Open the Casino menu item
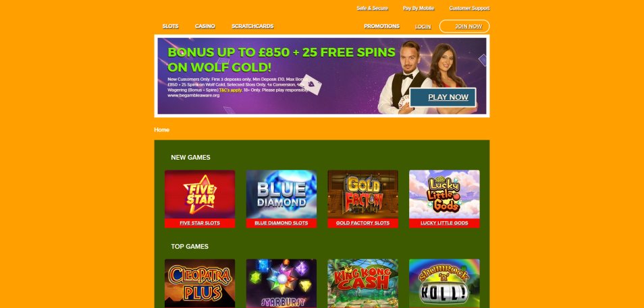 pyautogui.click(x=205, y=26)
